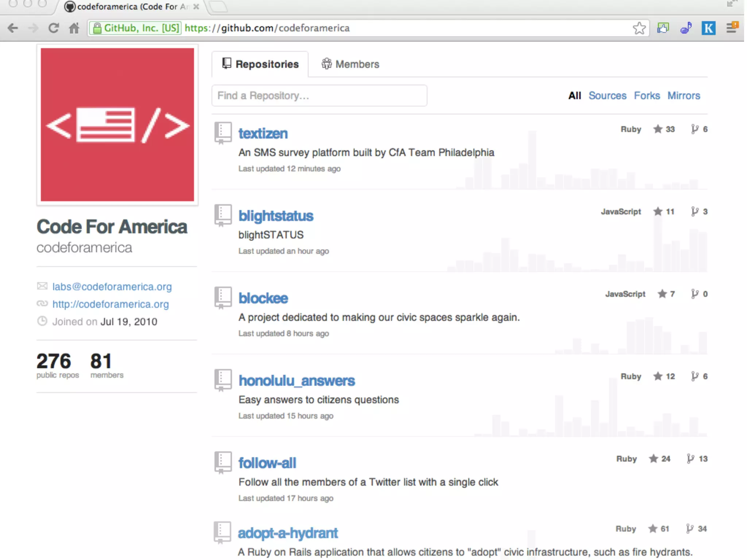The height and width of the screenshot is (560, 747).
Task: Click the home icon in toolbar
Action: tap(74, 28)
